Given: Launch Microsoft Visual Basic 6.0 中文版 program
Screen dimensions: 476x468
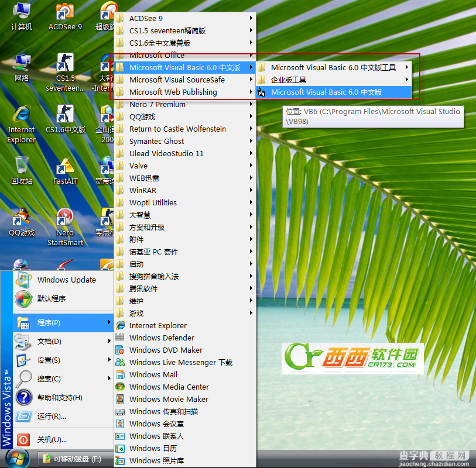Looking at the screenshot, I should [x=334, y=92].
